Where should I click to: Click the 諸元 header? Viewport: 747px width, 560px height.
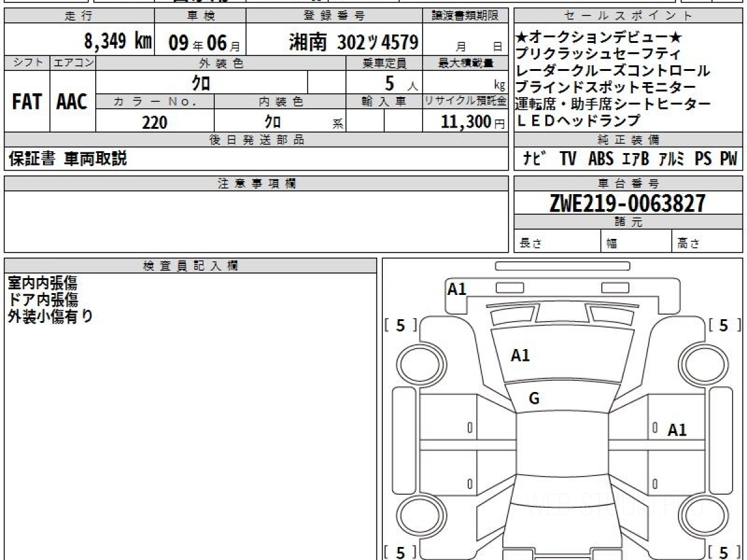[x=628, y=222]
